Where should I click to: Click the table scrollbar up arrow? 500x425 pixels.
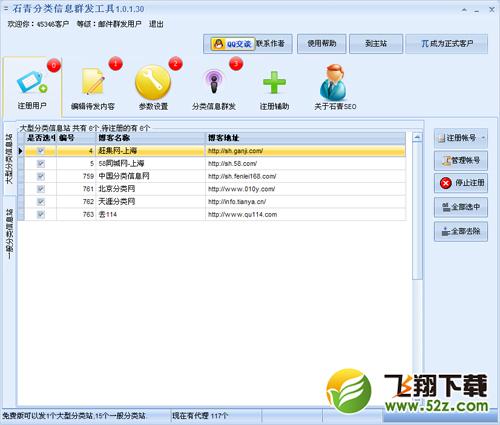417,137
